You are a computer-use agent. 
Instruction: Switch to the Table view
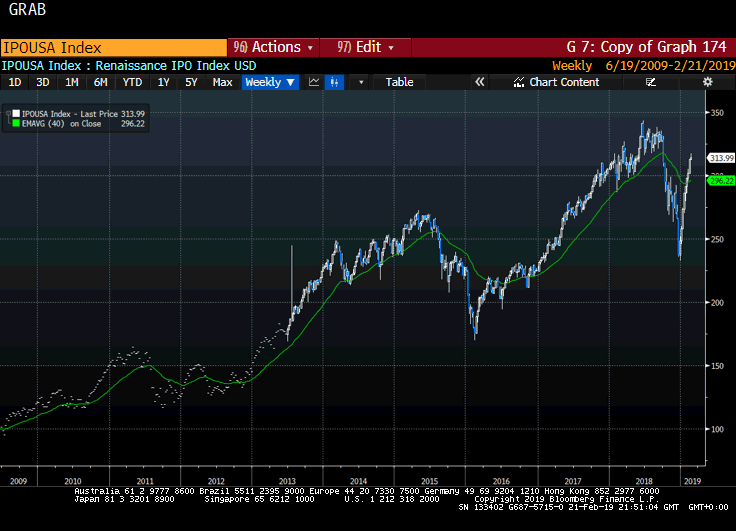point(399,82)
